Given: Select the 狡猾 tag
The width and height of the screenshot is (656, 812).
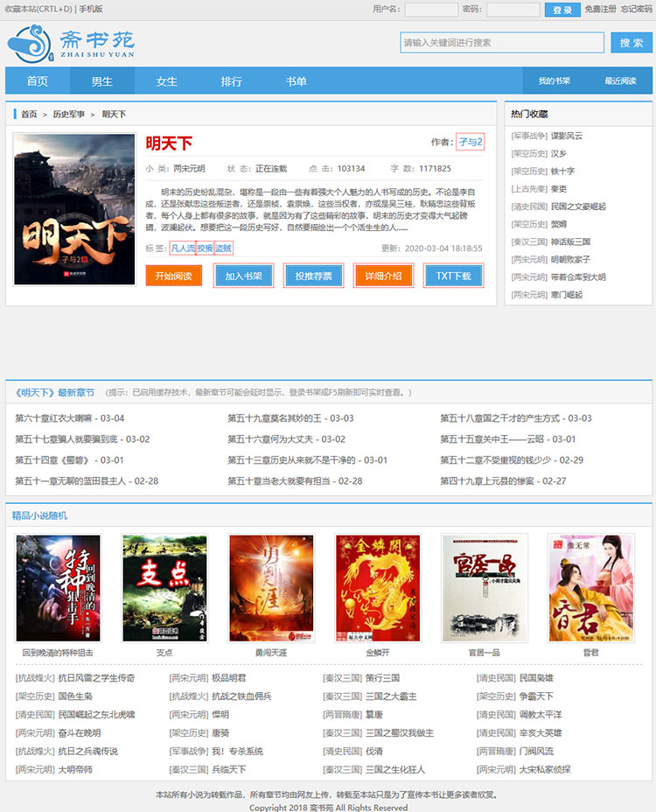Looking at the screenshot, I should (205, 248).
